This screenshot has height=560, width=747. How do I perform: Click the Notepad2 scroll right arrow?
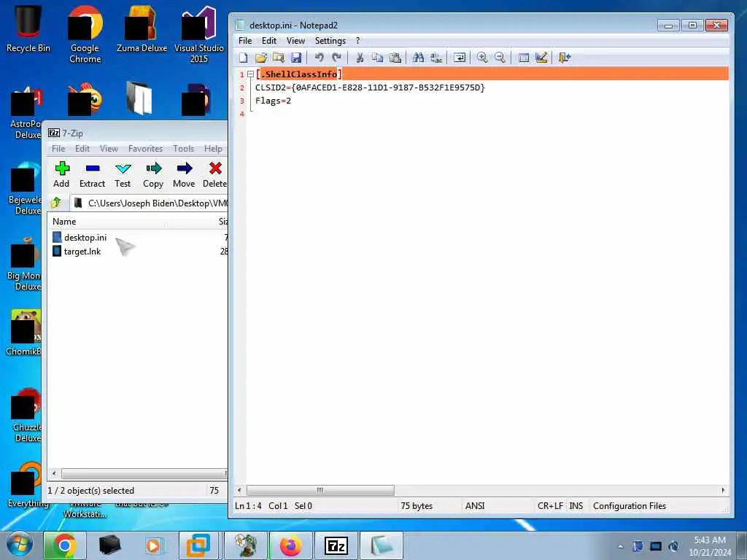pos(723,490)
